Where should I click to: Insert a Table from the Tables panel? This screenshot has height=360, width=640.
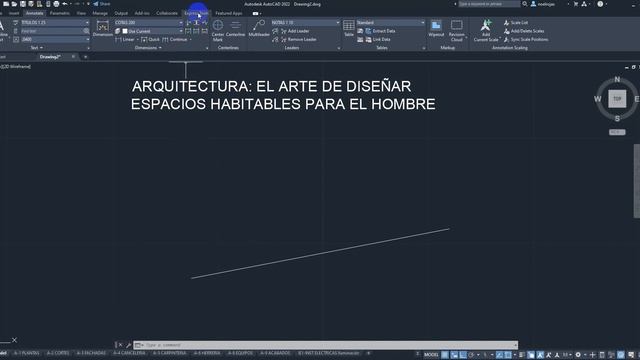pos(349,29)
